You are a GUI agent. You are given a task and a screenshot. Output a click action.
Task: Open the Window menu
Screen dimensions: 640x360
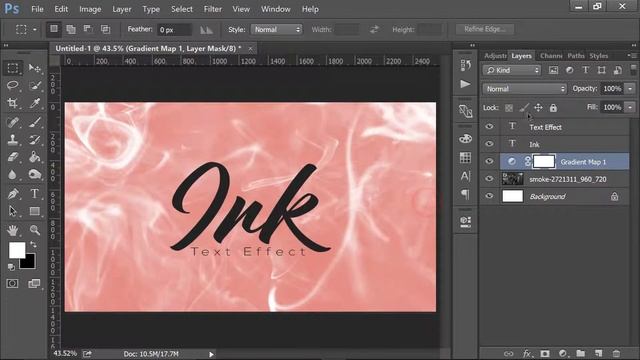click(x=276, y=9)
